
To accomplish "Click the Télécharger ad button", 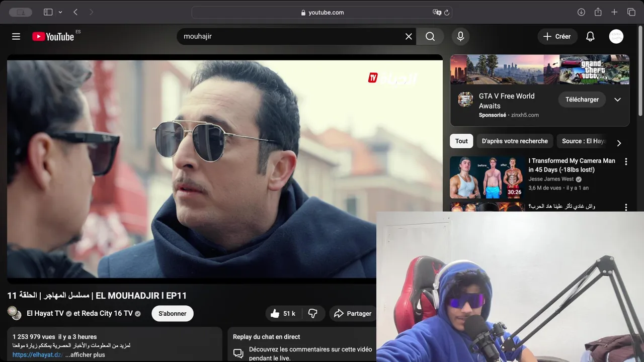I will [582, 100].
